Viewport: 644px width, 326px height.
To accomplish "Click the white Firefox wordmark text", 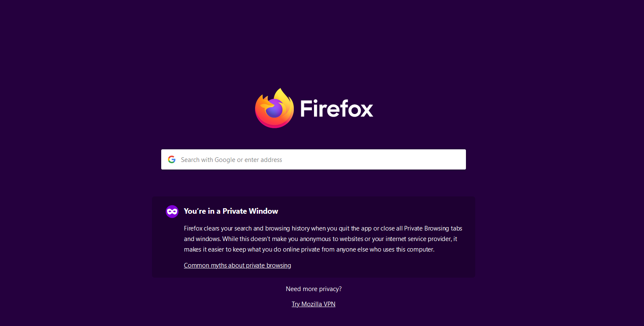I will (337, 109).
